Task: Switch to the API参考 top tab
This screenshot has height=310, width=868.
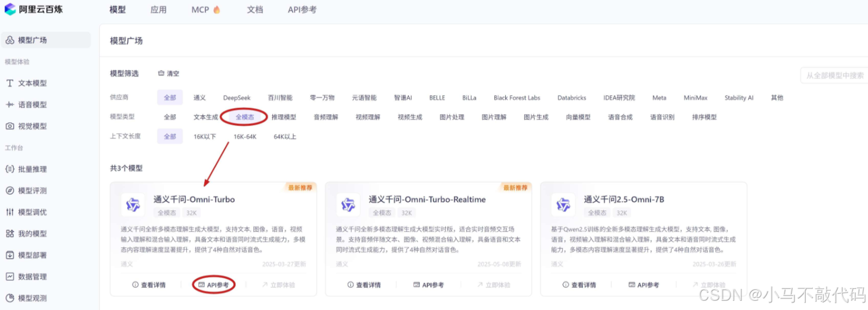Action: point(302,10)
